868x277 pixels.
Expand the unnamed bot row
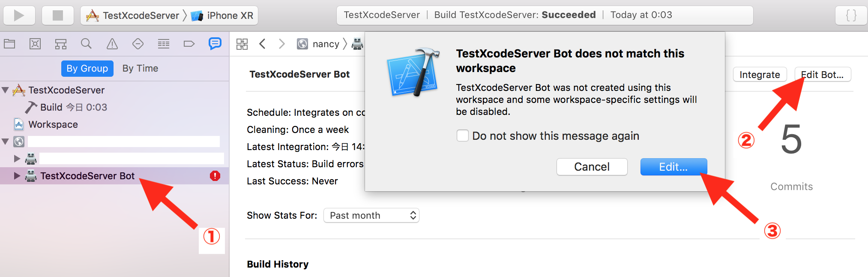pyautogui.click(x=17, y=159)
